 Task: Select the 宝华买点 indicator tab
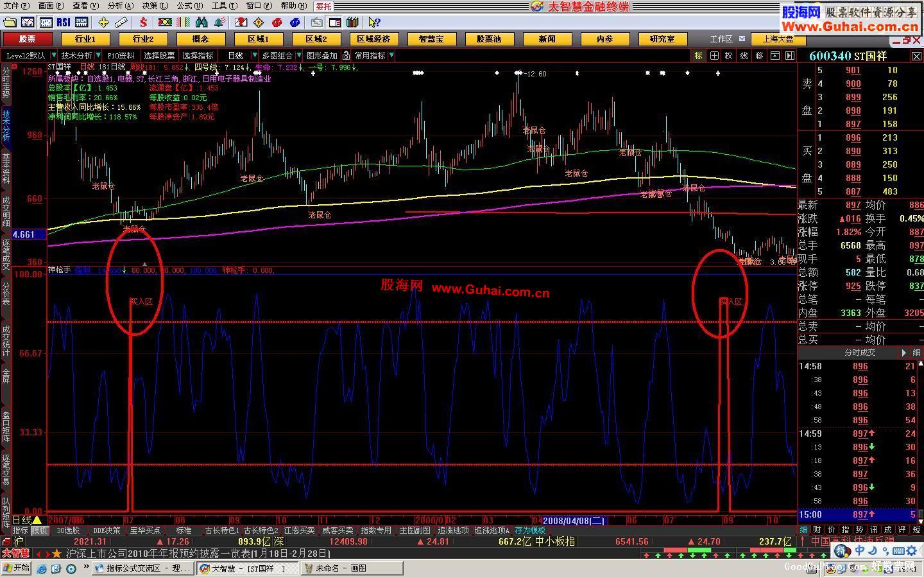[x=145, y=530]
